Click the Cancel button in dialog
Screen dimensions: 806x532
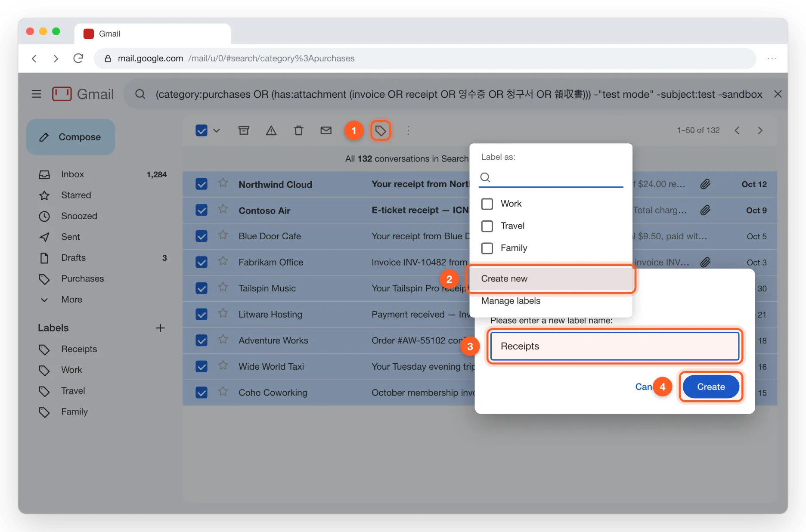643,387
